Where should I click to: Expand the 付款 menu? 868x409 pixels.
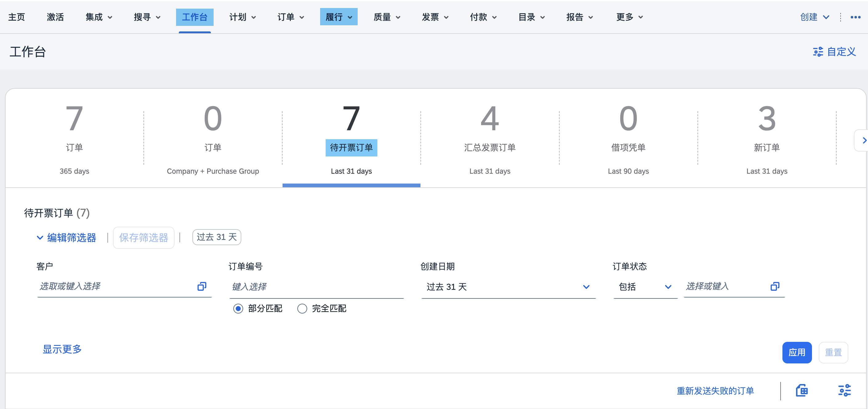tap(483, 17)
